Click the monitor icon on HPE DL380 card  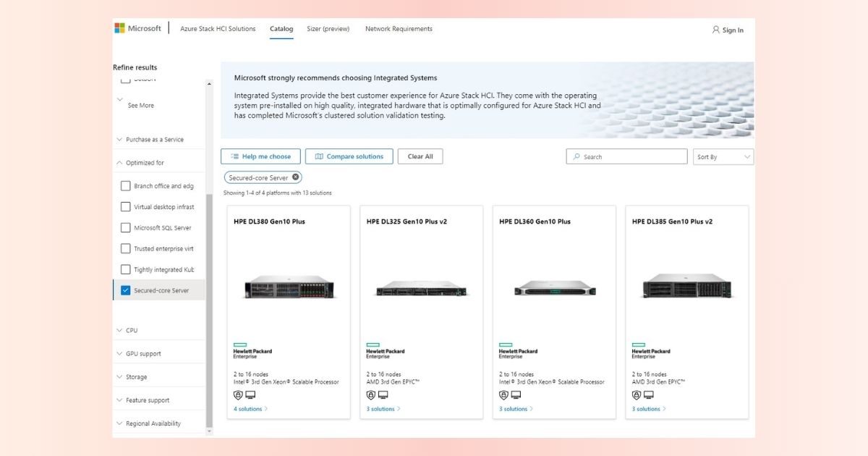pyautogui.click(x=250, y=395)
